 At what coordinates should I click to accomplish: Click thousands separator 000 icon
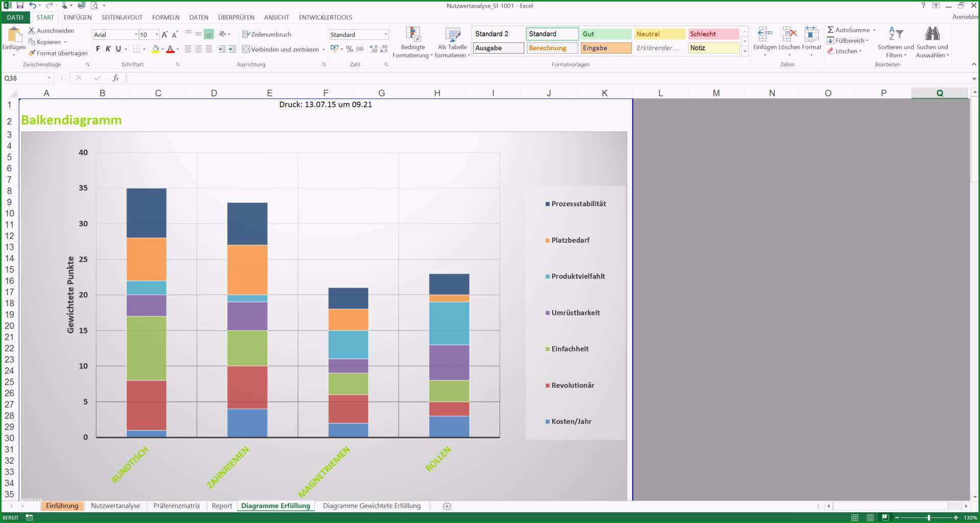[x=360, y=49]
